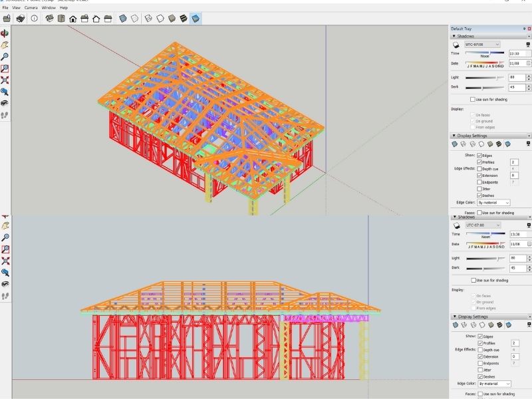Activate Zoom Extents in upper left toolbar
The image size is (532, 399).
coord(5,80)
